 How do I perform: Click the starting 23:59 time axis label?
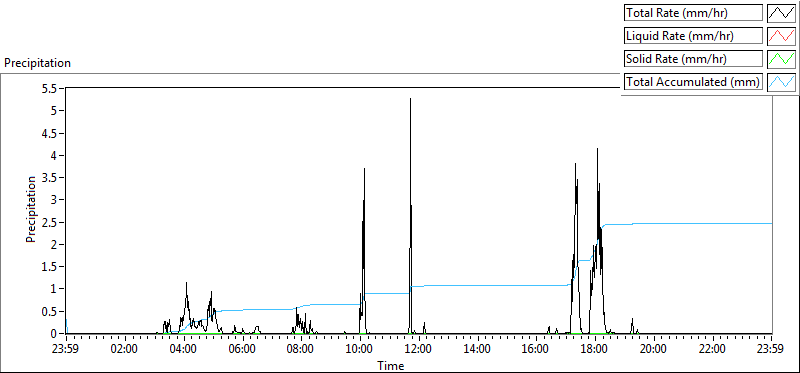[66, 350]
